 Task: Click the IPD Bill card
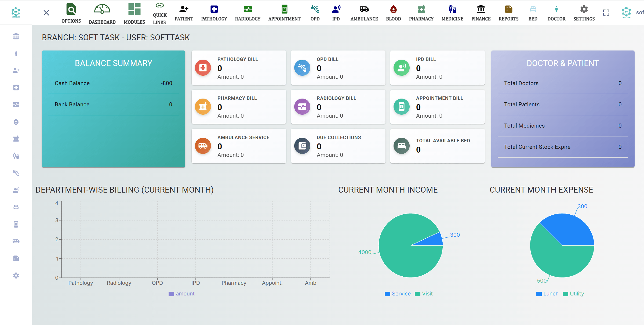point(437,68)
